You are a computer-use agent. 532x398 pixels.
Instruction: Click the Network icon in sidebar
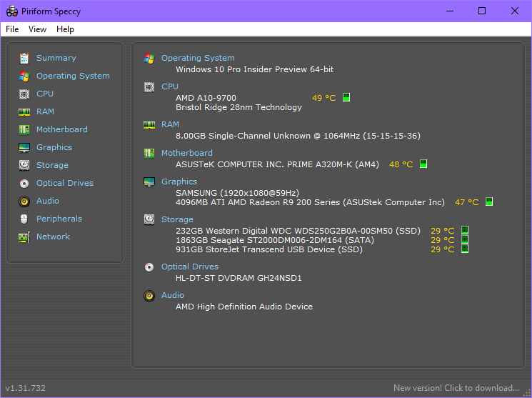tap(24, 237)
